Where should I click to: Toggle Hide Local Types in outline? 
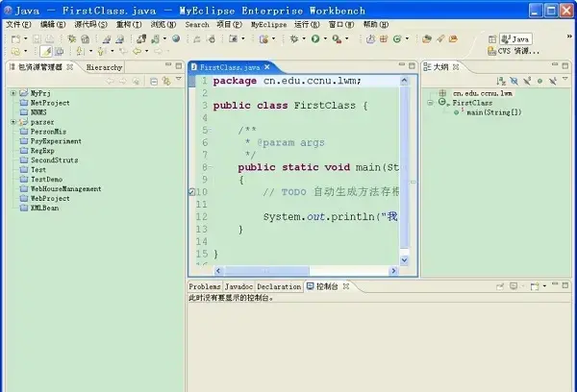552,81
